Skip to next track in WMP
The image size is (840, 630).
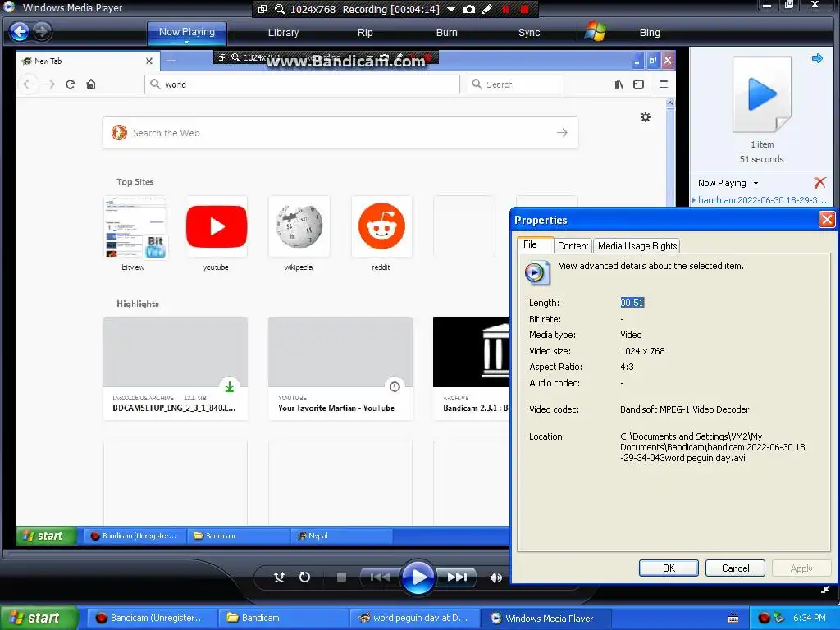(457, 577)
